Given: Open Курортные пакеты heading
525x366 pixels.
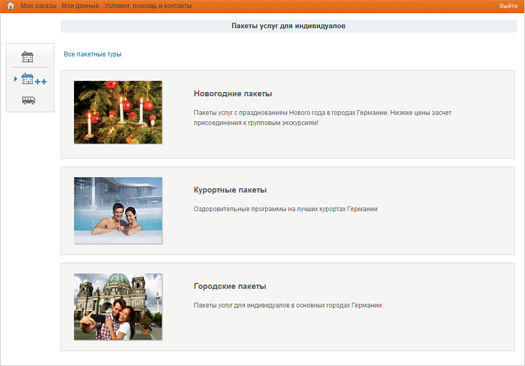Looking at the screenshot, I should click(x=230, y=190).
